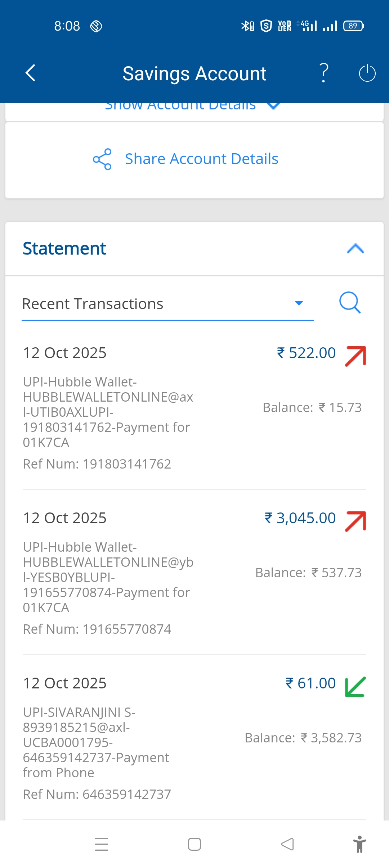The image size is (389, 868).
Task: Tap red debit arrow for ₹522.00
Action: [356, 356]
